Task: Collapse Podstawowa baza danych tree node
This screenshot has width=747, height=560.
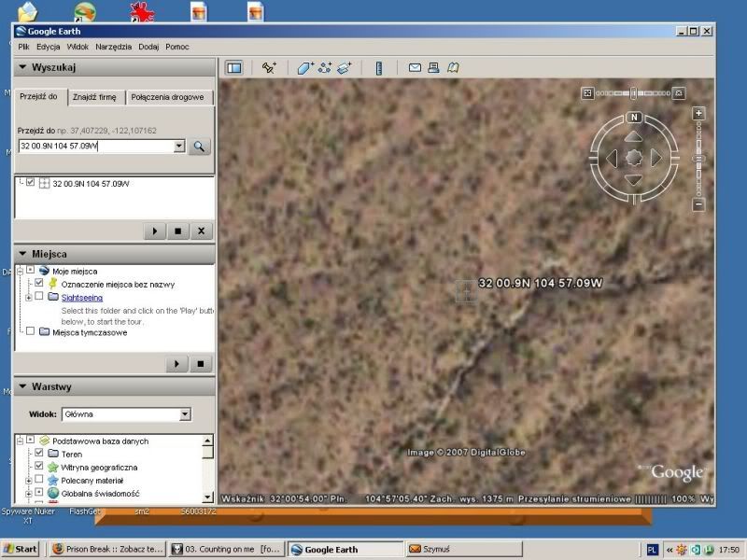Action: (x=20, y=441)
